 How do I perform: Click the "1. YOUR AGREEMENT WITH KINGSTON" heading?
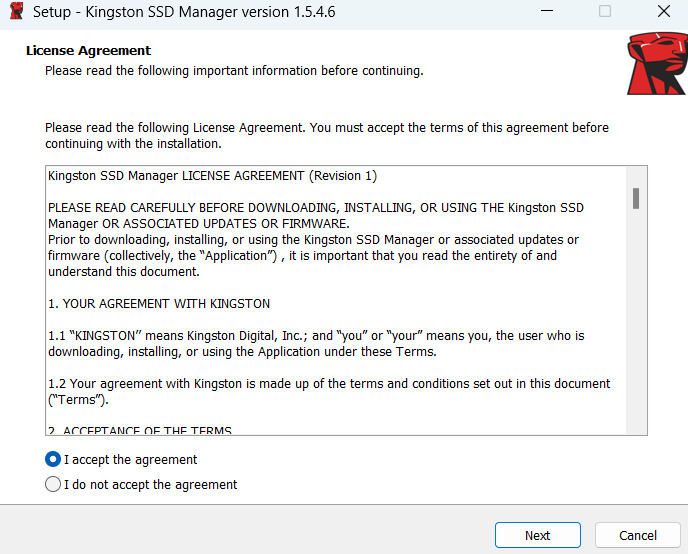[159, 303]
